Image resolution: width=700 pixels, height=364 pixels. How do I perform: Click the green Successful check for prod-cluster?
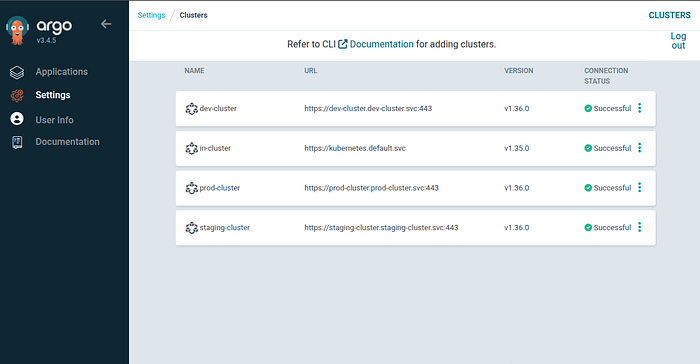point(588,188)
